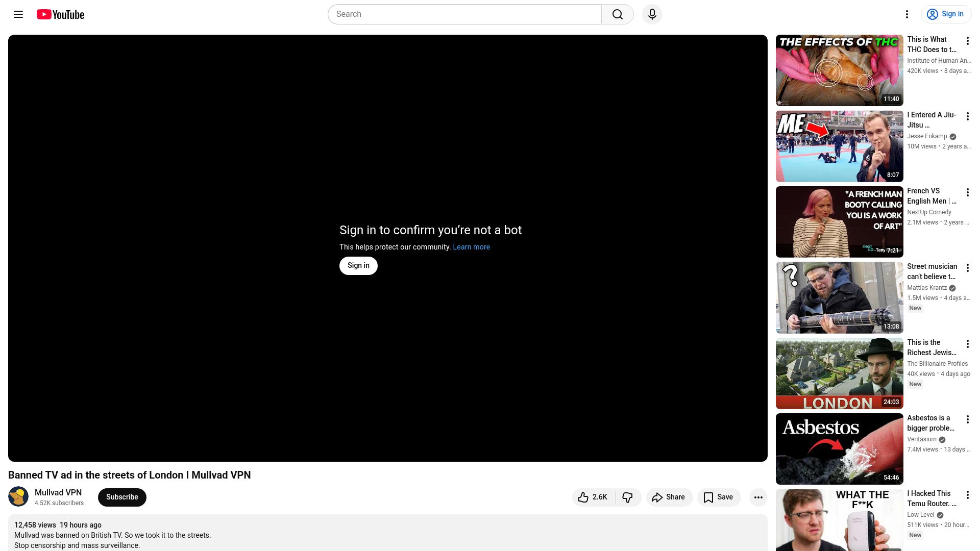Save the video to a playlist
980x551 pixels.
(719, 497)
